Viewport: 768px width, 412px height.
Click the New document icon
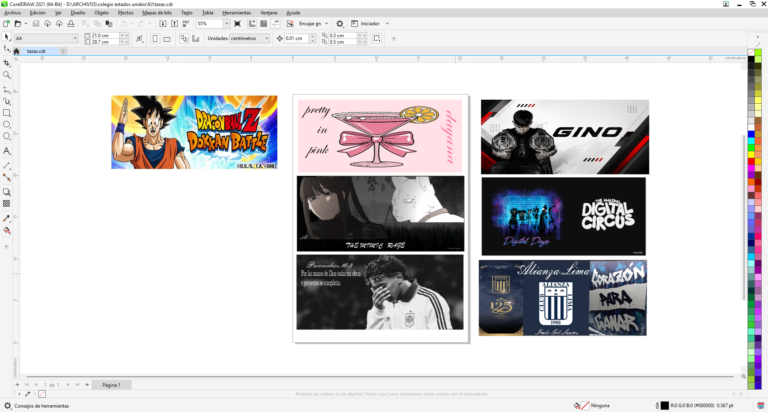tap(6, 24)
